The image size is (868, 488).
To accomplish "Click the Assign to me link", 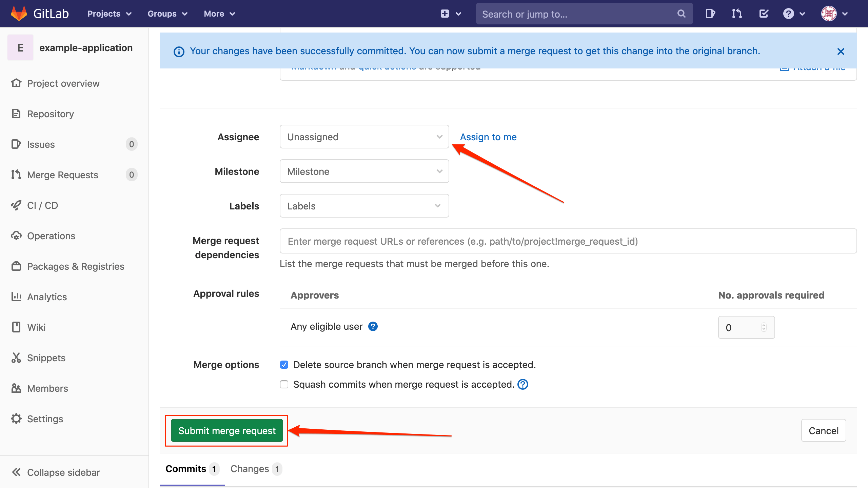I will pos(488,137).
